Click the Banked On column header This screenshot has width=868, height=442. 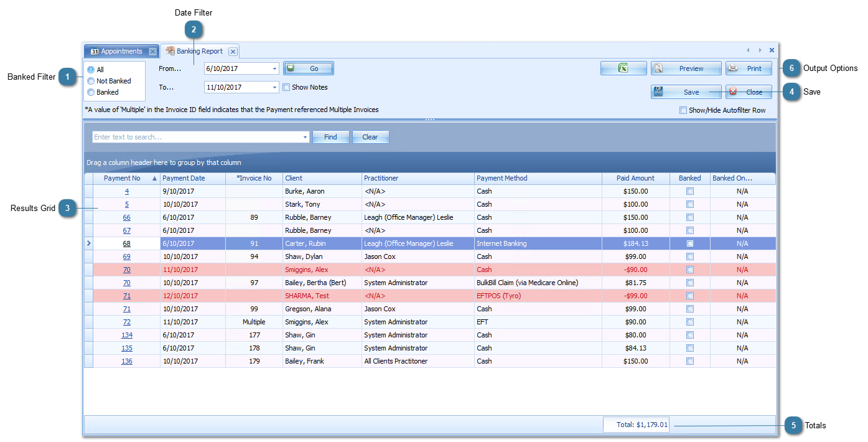743,178
